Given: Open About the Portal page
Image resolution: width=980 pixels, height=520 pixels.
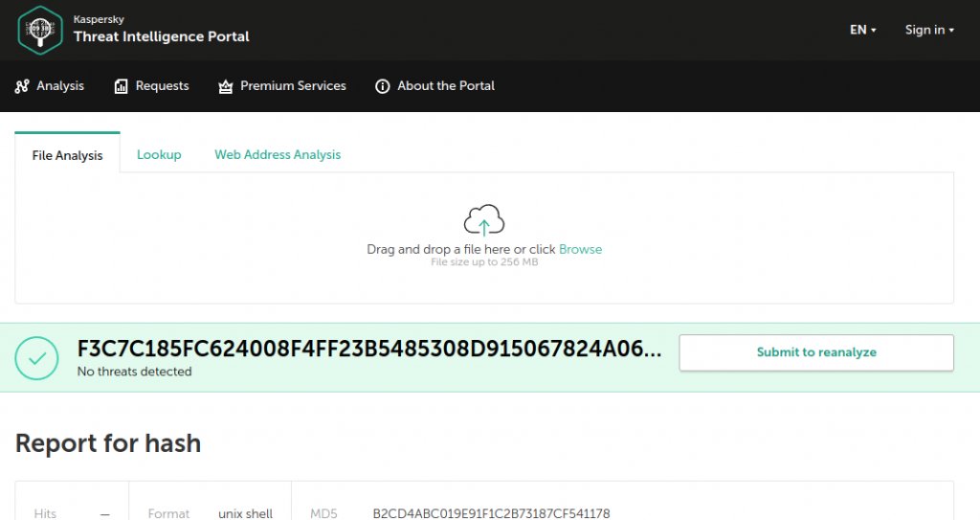Looking at the screenshot, I should click(x=446, y=86).
